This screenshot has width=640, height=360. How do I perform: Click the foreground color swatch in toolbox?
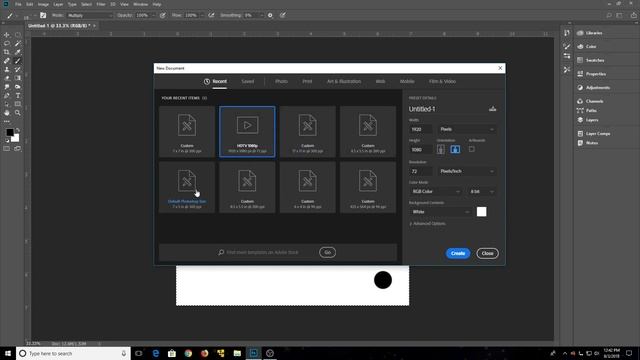pyautogui.click(x=9, y=133)
